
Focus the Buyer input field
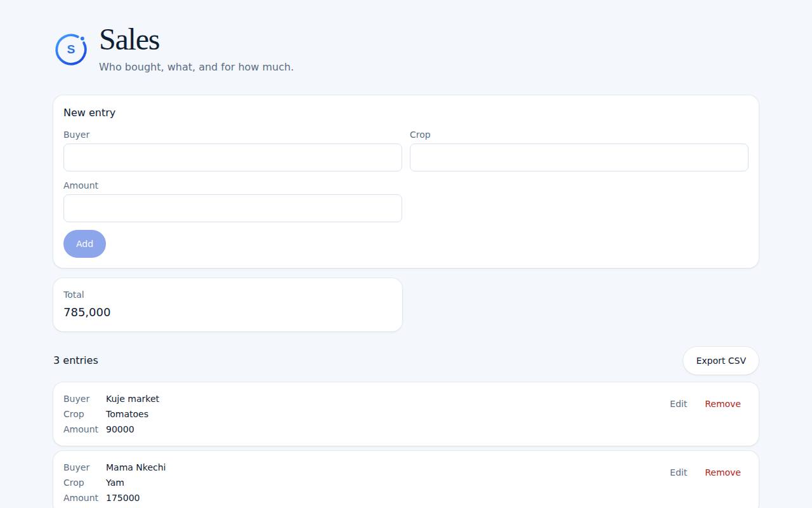(233, 157)
